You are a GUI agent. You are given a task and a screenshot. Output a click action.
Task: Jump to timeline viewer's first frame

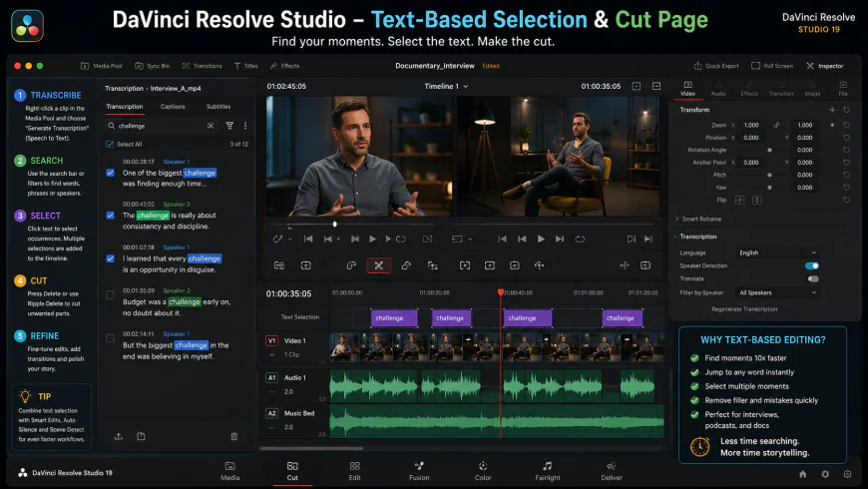(502, 240)
